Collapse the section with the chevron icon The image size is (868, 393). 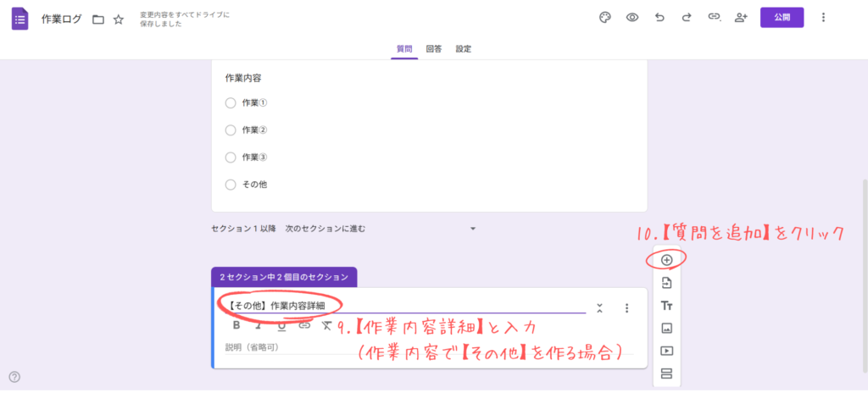click(x=599, y=308)
